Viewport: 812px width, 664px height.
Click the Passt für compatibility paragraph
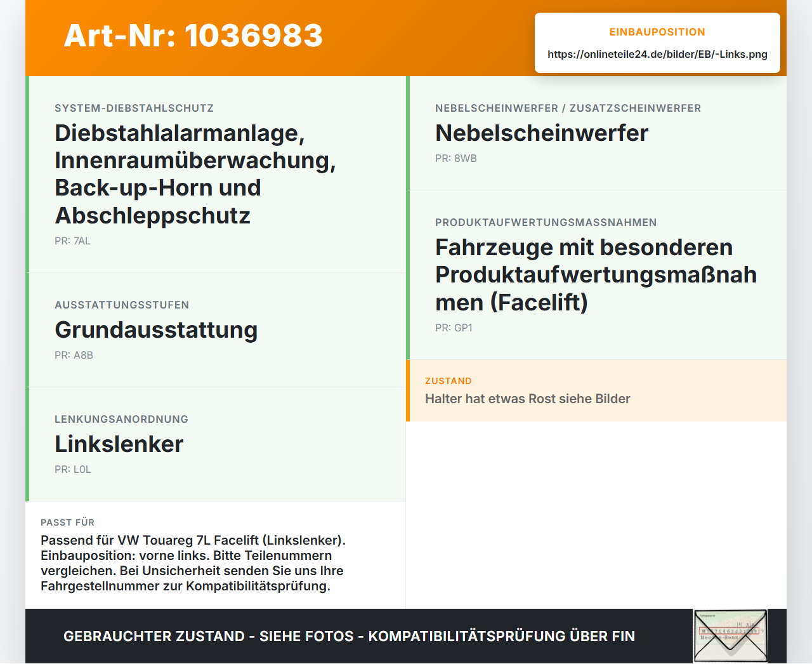193,563
